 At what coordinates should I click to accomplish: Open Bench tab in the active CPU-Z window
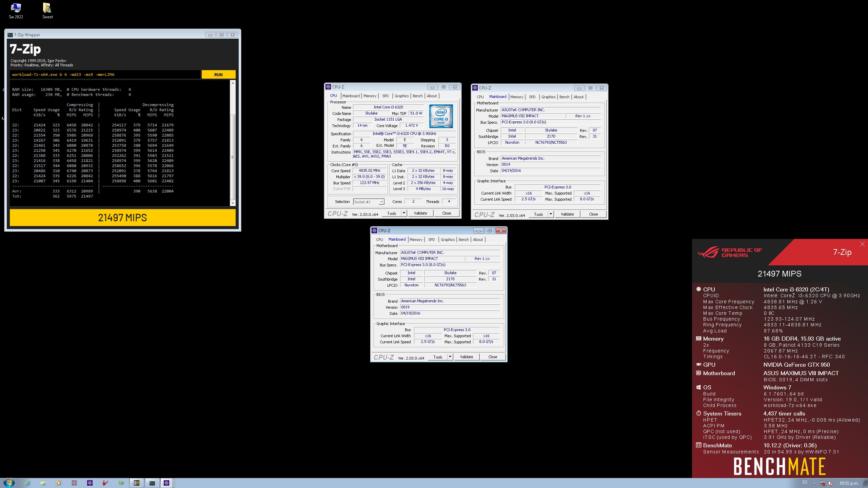[463, 240]
